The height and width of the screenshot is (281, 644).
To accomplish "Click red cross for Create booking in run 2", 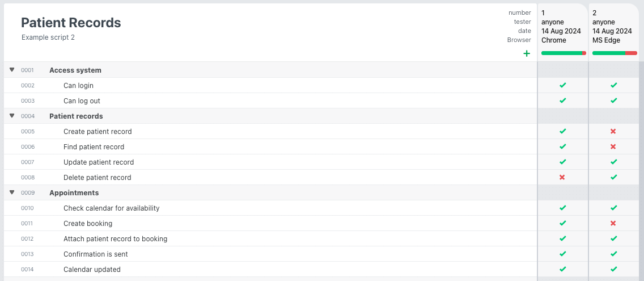I will [x=613, y=224].
